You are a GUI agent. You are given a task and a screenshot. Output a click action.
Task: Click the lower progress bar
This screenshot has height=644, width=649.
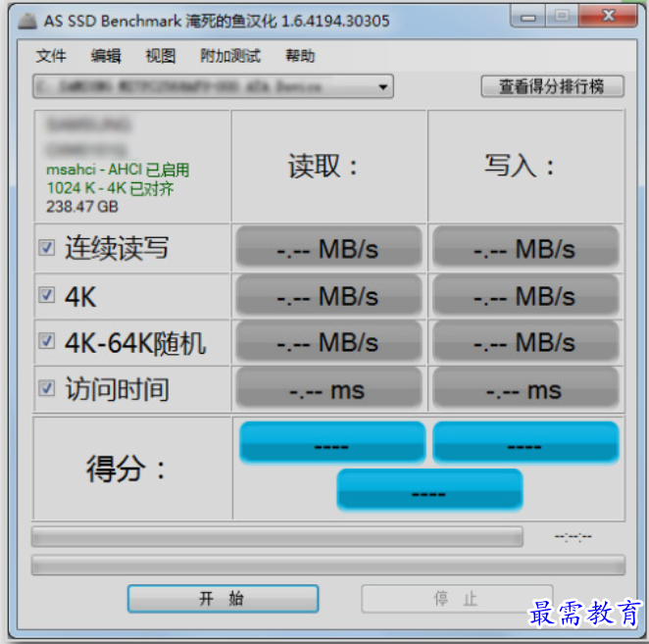coord(328,565)
